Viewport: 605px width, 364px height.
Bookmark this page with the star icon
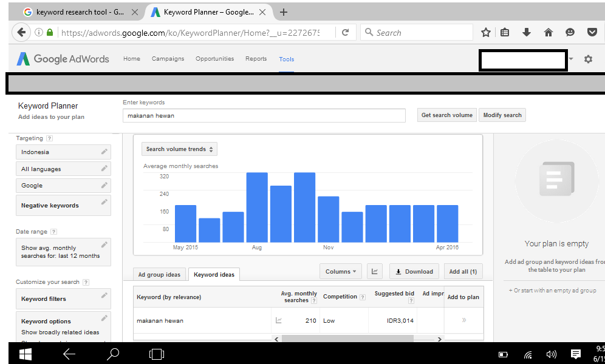[x=486, y=33]
